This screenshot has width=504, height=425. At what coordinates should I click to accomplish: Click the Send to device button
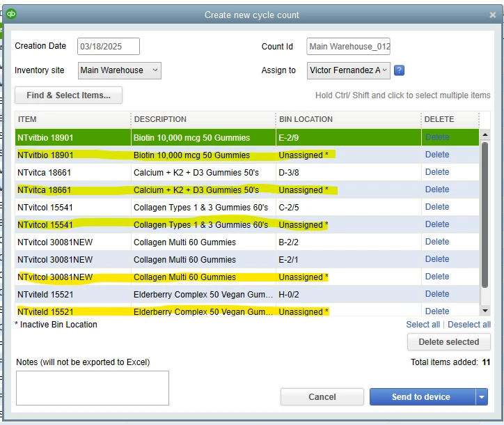pos(423,396)
